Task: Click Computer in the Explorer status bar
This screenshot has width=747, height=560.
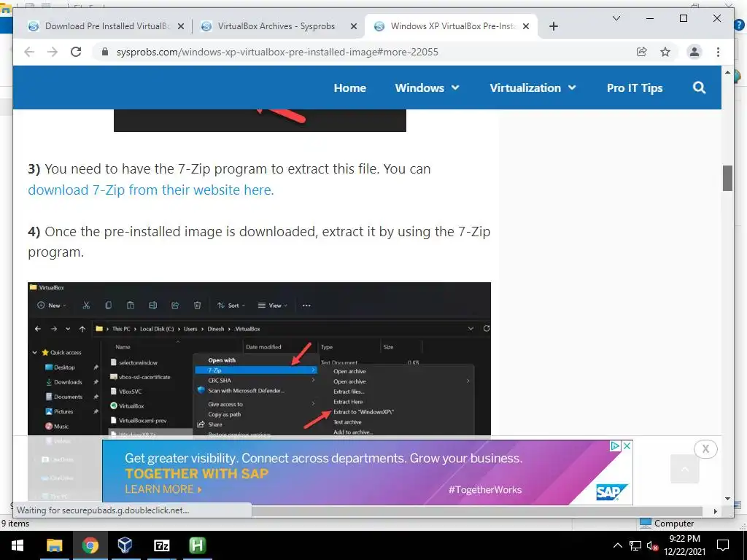Action: 667,523
